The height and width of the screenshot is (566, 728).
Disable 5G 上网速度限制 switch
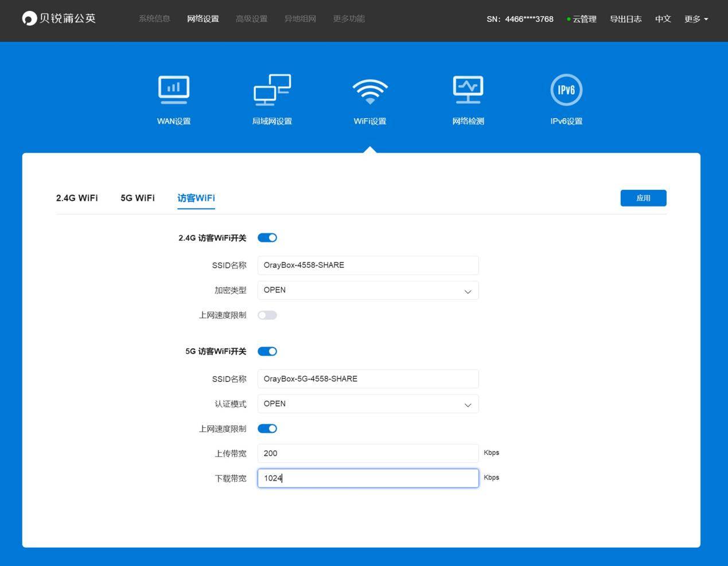[x=267, y=429]
